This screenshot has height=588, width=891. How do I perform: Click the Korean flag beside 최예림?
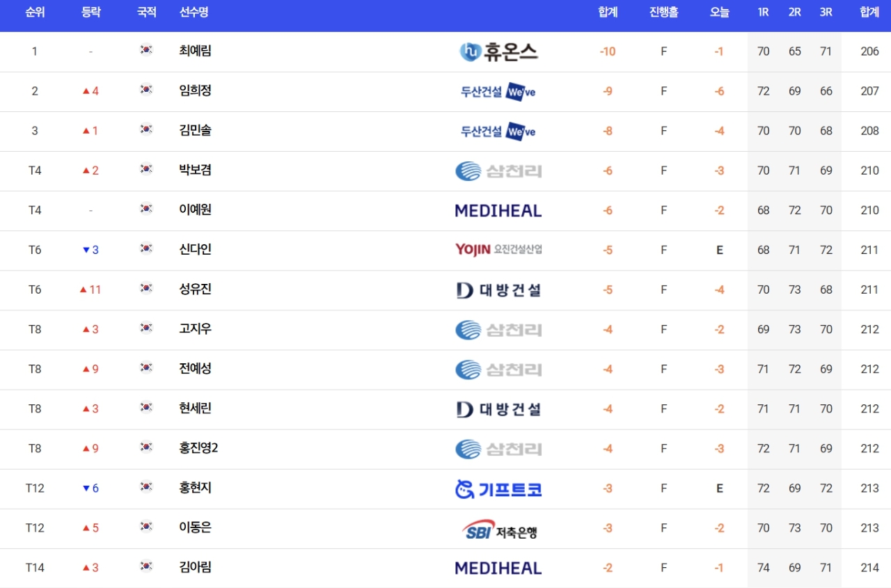[146, 49]
